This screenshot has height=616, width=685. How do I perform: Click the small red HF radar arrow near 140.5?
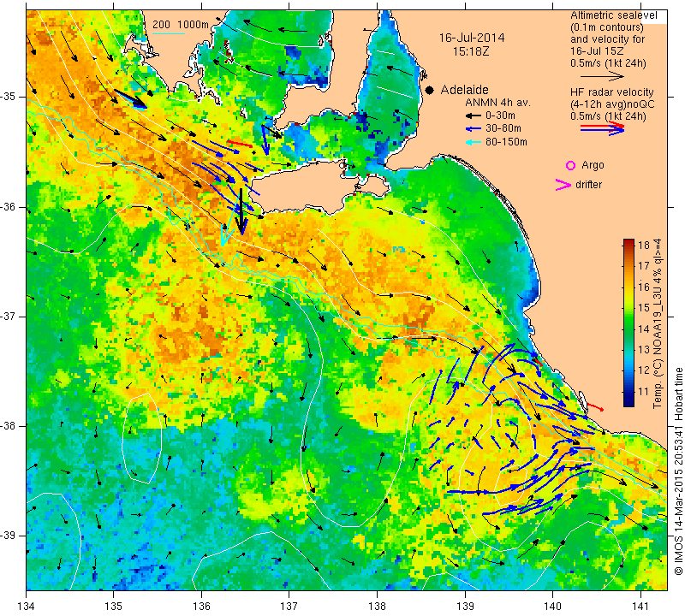click(x=595, y=407)
